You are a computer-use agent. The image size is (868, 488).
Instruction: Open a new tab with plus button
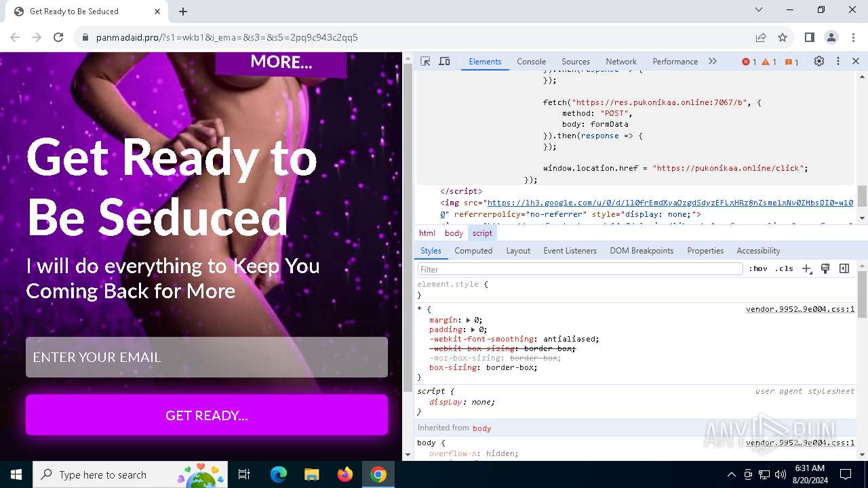tap(183, 12)
